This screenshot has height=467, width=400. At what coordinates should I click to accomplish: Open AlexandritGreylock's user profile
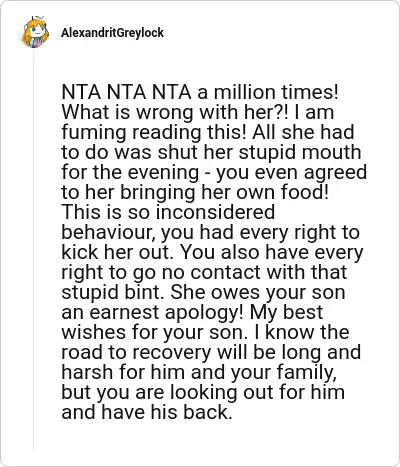[112, 33]
